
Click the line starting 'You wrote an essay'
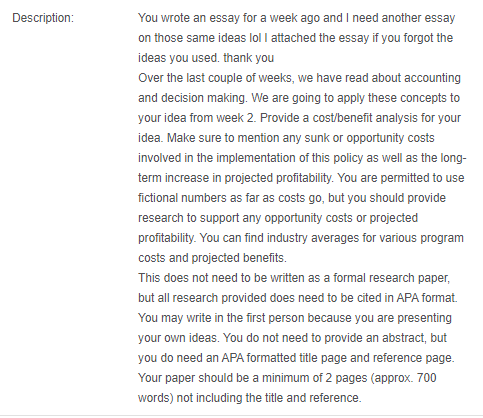296,18
